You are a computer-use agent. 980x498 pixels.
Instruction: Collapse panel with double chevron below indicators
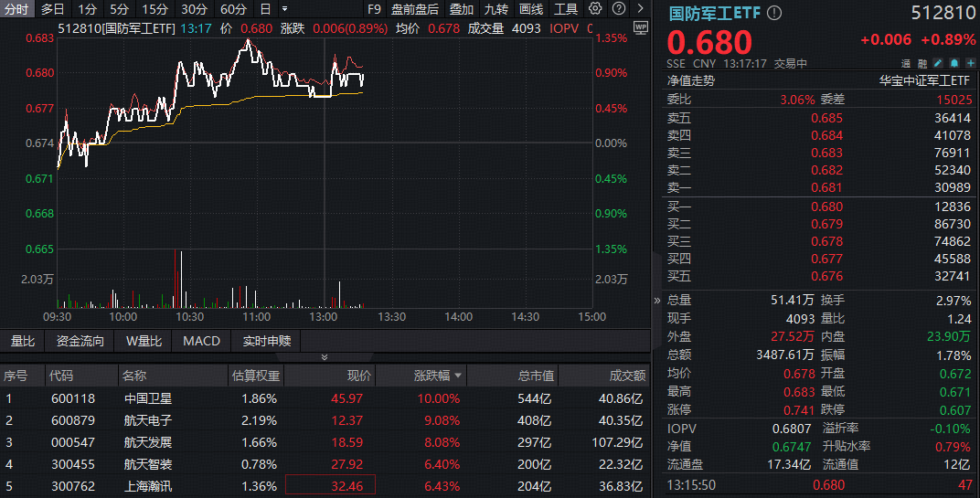pos(325,357)
